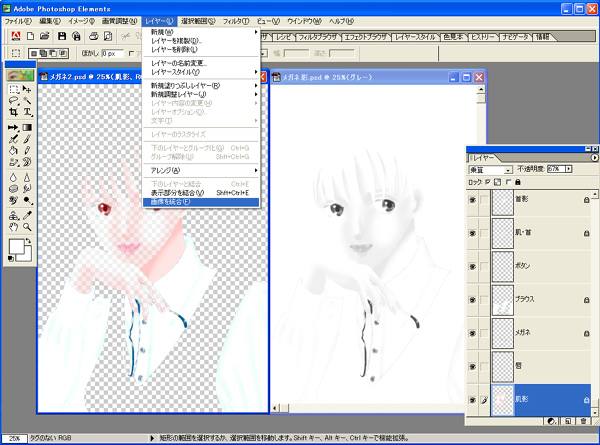
Task: Select the Eraser tool
Action: click(x=14, y=162)
